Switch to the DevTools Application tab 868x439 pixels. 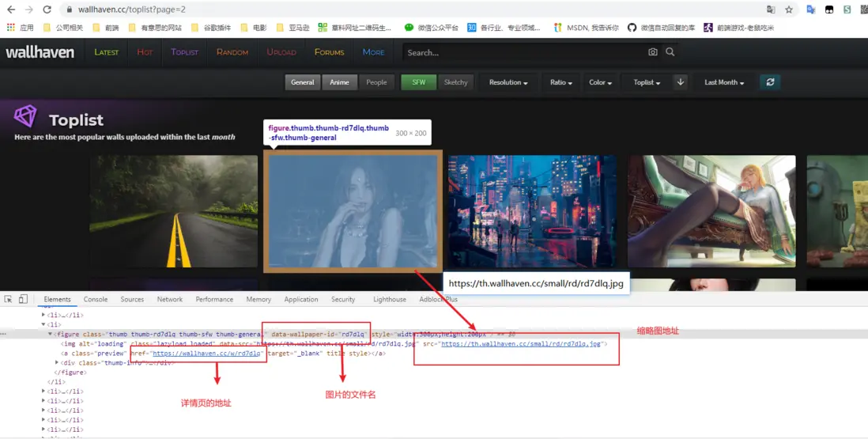coord(300,299)
